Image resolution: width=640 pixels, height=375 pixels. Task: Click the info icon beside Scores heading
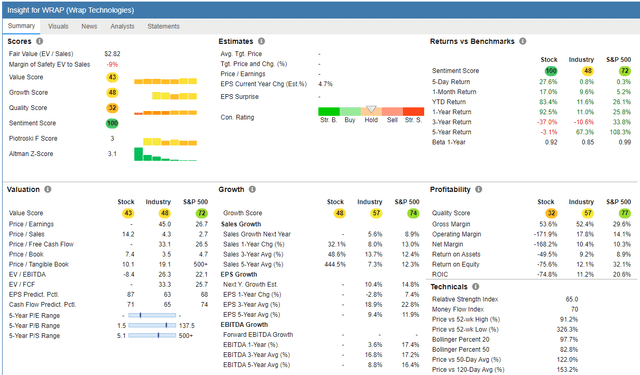[x=40, y=41]
